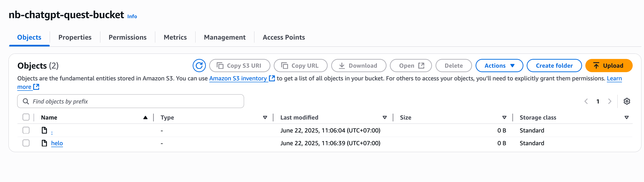
Task: Click the helo file icon
Action: click(44, 143)
